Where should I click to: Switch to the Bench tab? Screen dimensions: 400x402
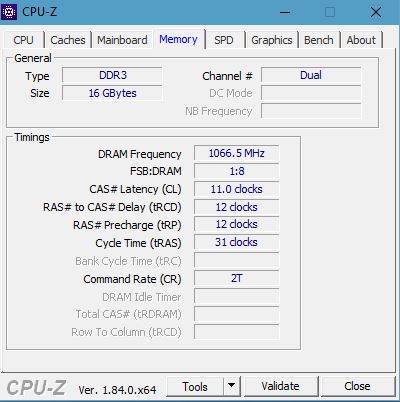click(319, 40)
